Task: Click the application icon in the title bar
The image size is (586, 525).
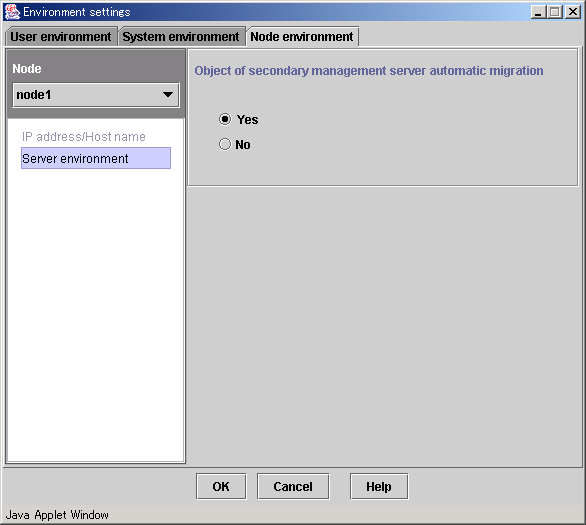Action: click(12, 12)
